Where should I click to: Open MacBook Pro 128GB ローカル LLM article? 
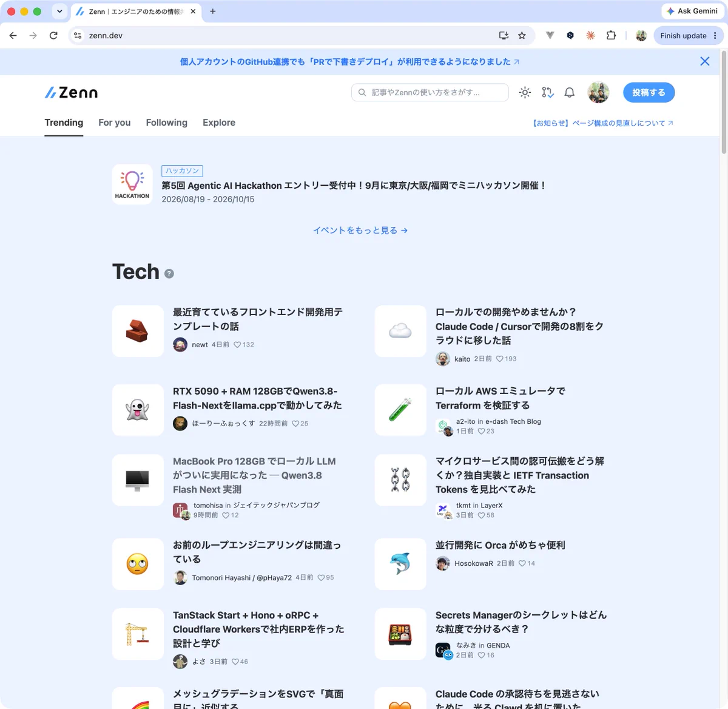click(x=255, y=475)
